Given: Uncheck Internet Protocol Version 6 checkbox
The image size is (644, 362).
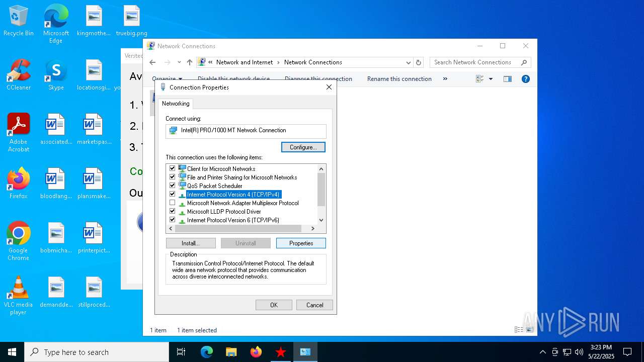Looking at the screenshot, I should tap(173, 220).
